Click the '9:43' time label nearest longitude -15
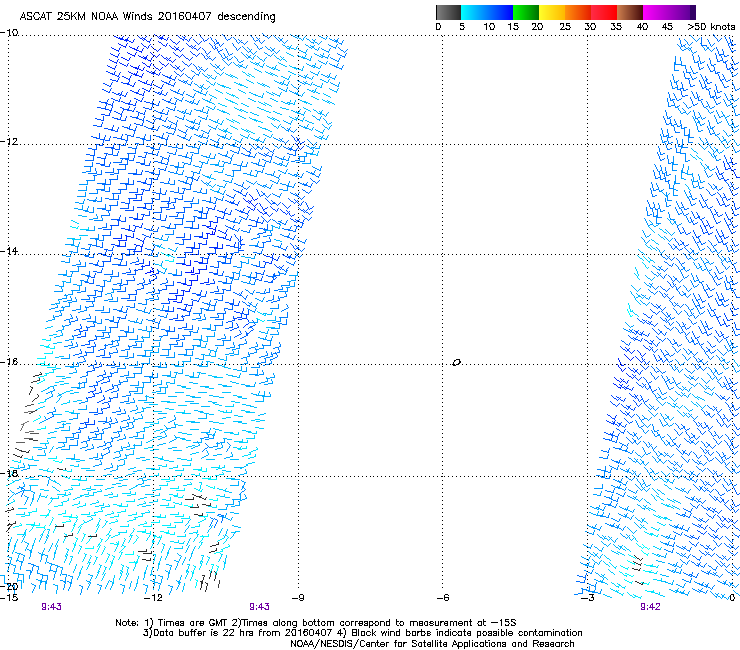The height and width of the screenshot is (650, 740). pos(51,607)
